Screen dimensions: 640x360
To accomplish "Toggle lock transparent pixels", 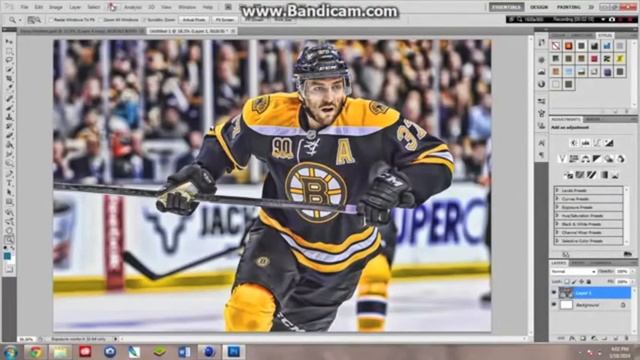I will pos(567,282).
